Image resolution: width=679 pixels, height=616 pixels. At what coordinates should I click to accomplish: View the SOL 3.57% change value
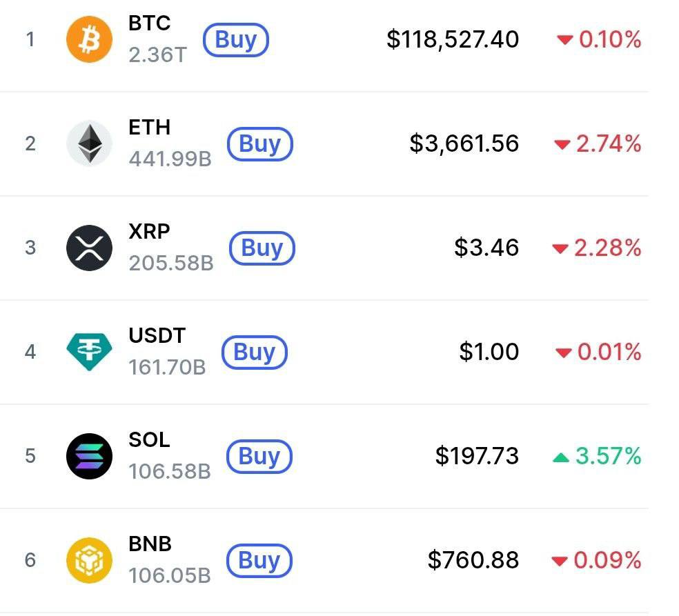coord(608,456)
